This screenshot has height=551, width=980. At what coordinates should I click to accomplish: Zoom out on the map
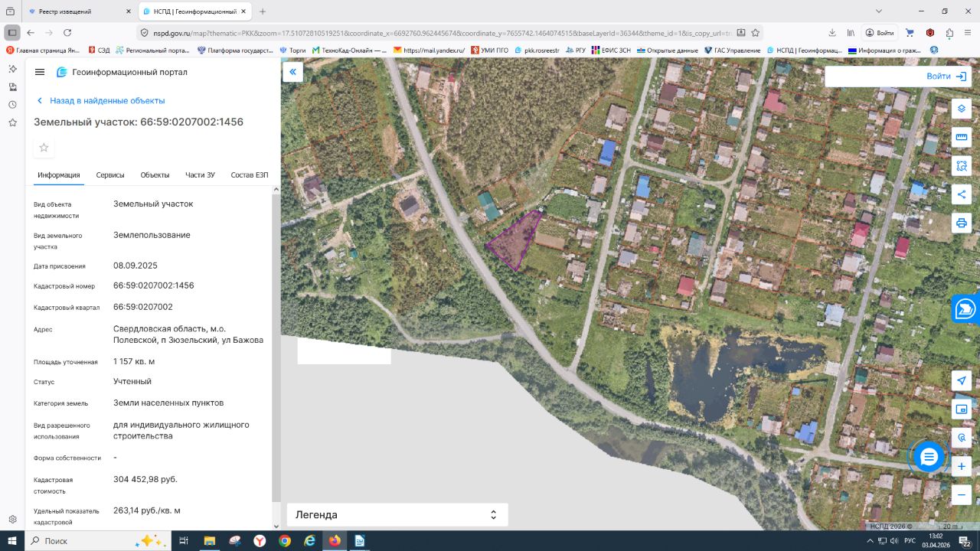pos(962,495)
